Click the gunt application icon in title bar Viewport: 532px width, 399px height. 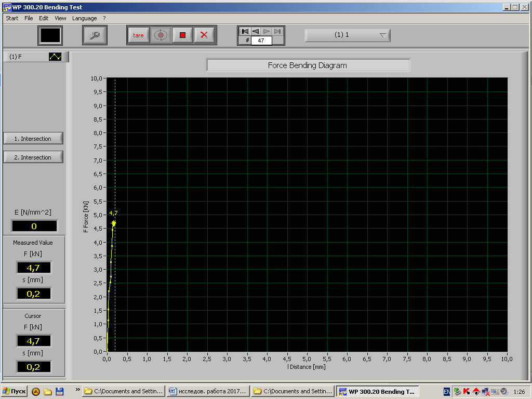pyautogui.click(x=7, y=7)
